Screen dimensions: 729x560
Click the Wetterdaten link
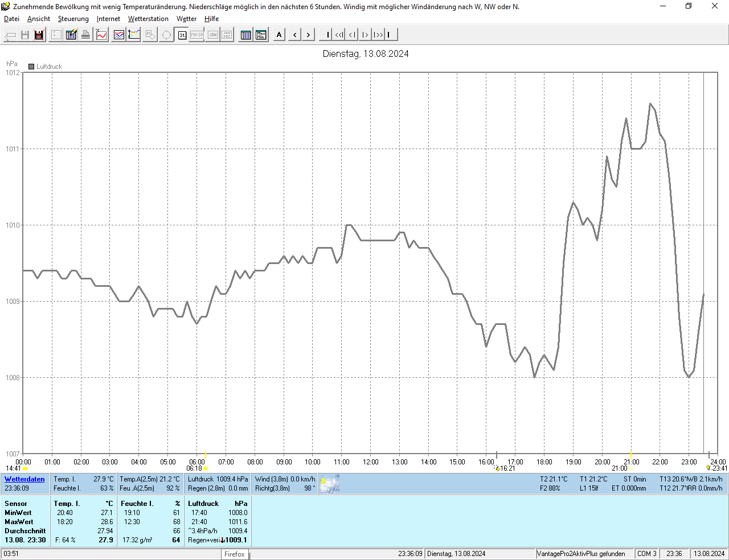point(24,479)
